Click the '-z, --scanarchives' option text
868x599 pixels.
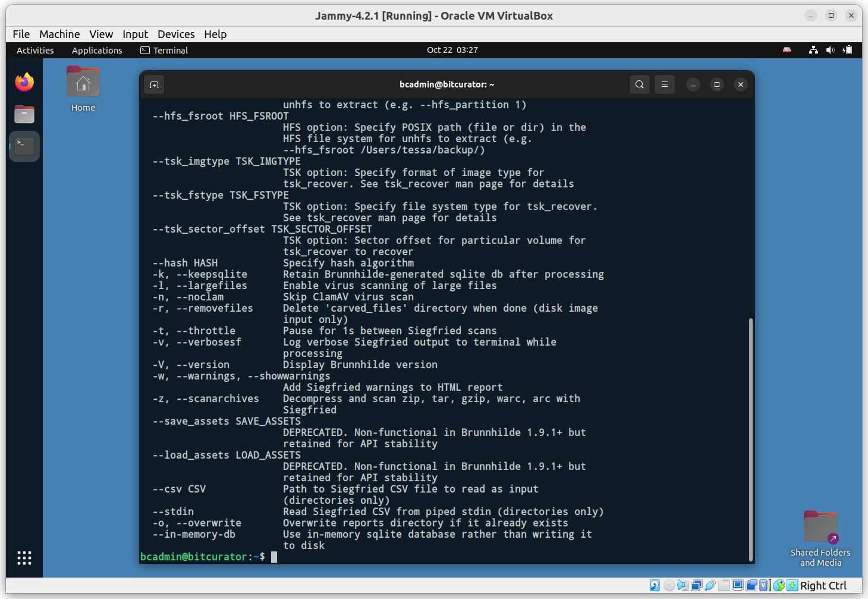[x=206, y=399]
